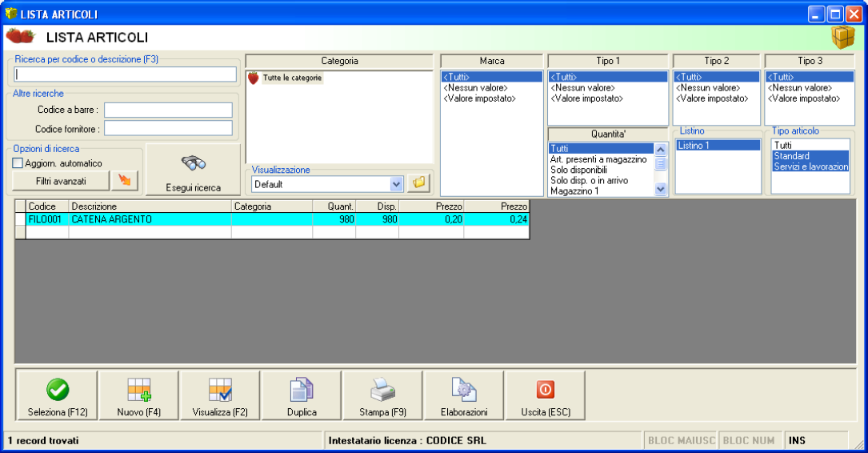Open Elaborazioni gear icon
Viewport: 868px width, 453px height.
tap(464, 390)
